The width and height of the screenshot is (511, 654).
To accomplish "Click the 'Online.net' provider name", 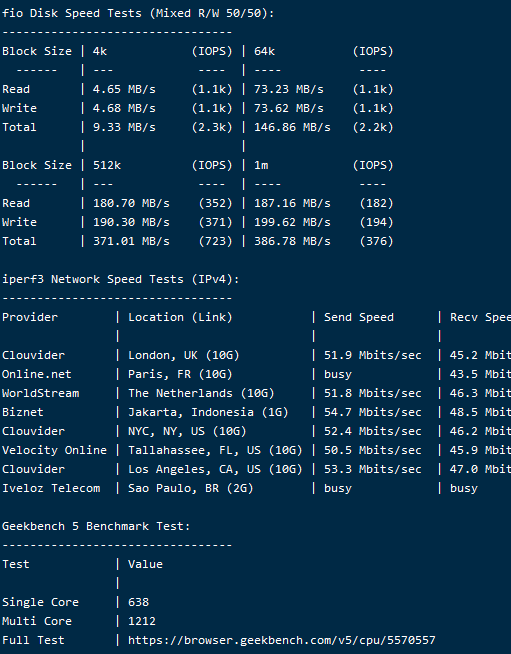I will click(37, 374).
